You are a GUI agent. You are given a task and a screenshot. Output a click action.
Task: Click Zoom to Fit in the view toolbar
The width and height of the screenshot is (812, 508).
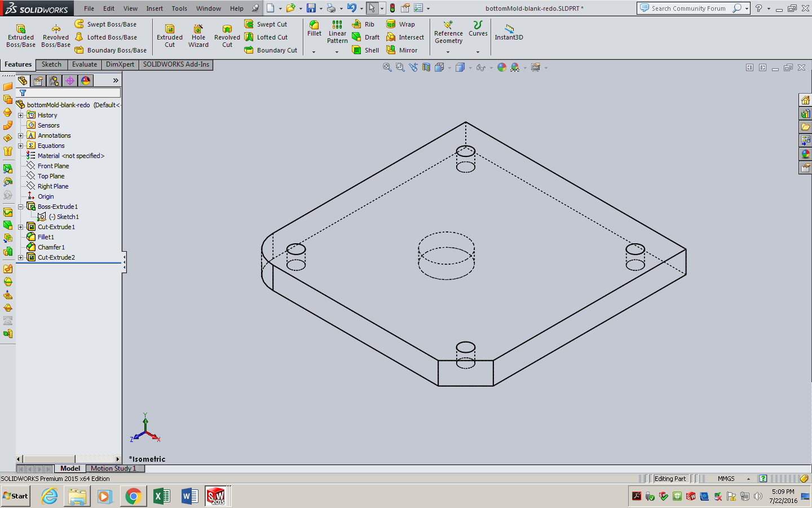(x=387, y=67)
